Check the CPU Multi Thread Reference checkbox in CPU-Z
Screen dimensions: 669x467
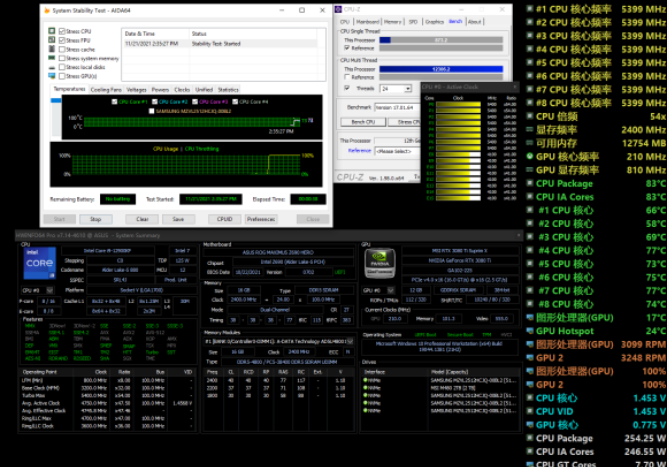[347, 77]
